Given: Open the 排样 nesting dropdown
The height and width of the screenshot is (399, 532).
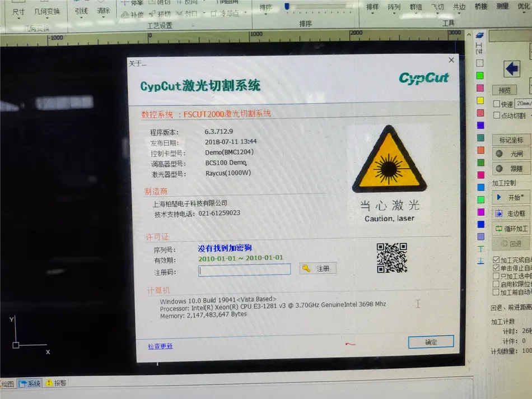Looking at the screenshot, I should point(372,7).
